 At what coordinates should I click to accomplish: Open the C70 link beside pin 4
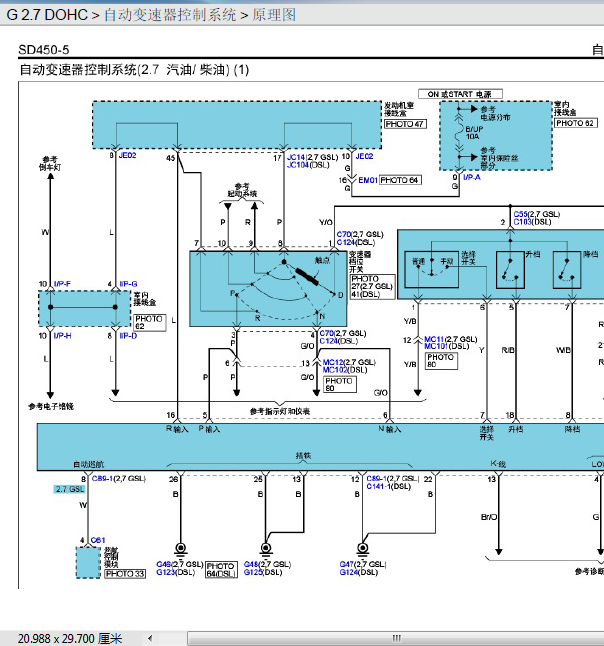(x=326, y=333)
